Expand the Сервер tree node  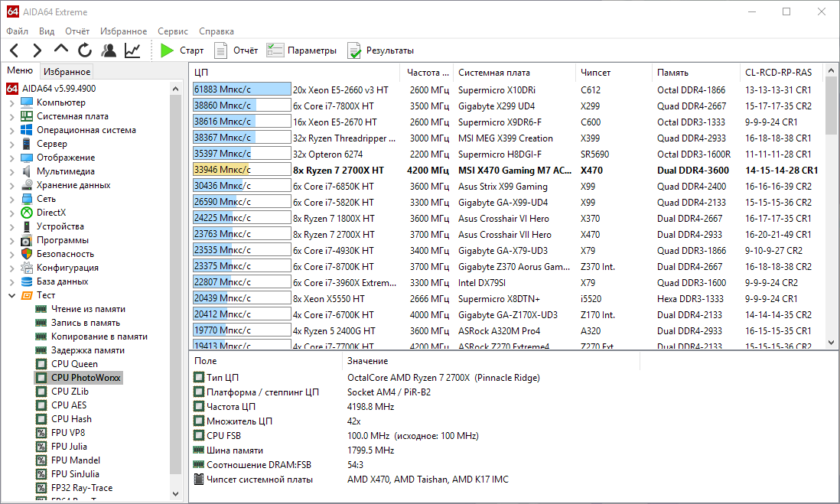click(11, 144)
